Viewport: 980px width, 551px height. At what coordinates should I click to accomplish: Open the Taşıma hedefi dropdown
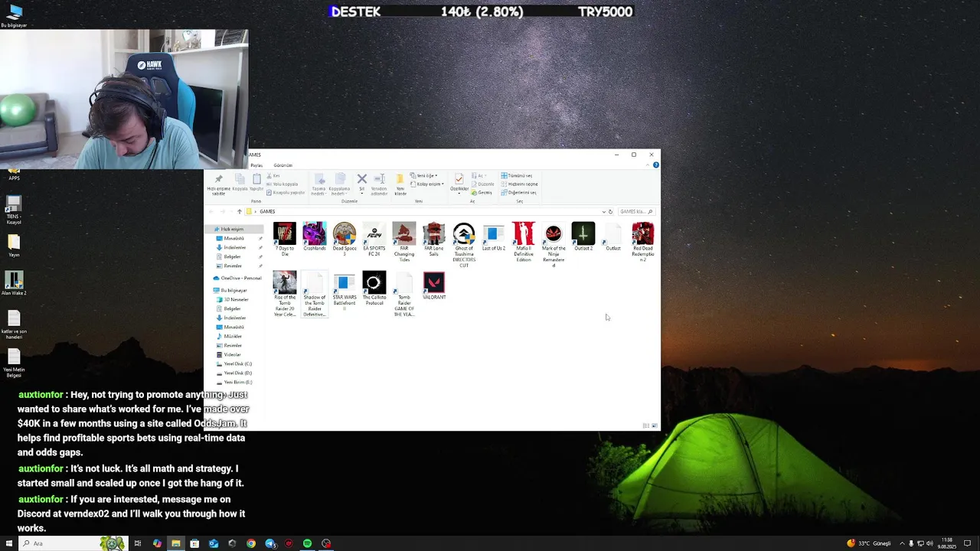point(318,184)
